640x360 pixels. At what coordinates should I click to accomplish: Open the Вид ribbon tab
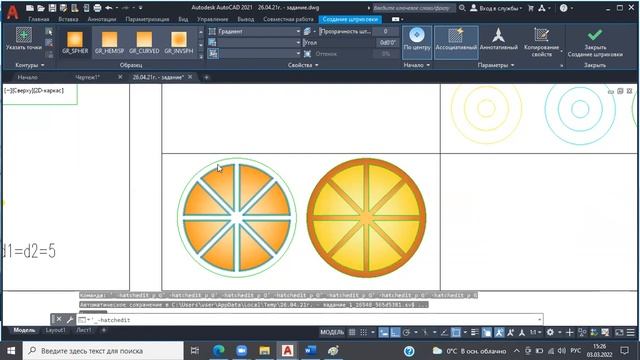(183, 19)
